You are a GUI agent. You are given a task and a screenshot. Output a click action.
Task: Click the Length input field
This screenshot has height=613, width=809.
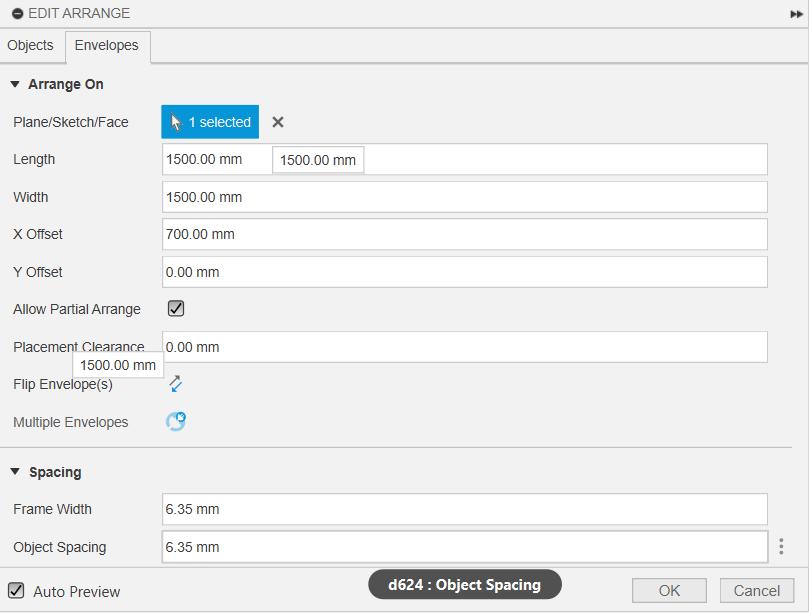[465, 159]
